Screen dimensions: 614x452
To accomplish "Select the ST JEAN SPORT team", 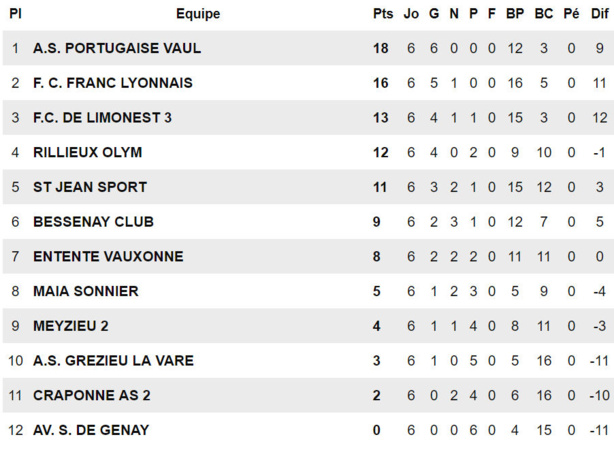I will click(90, 187).
